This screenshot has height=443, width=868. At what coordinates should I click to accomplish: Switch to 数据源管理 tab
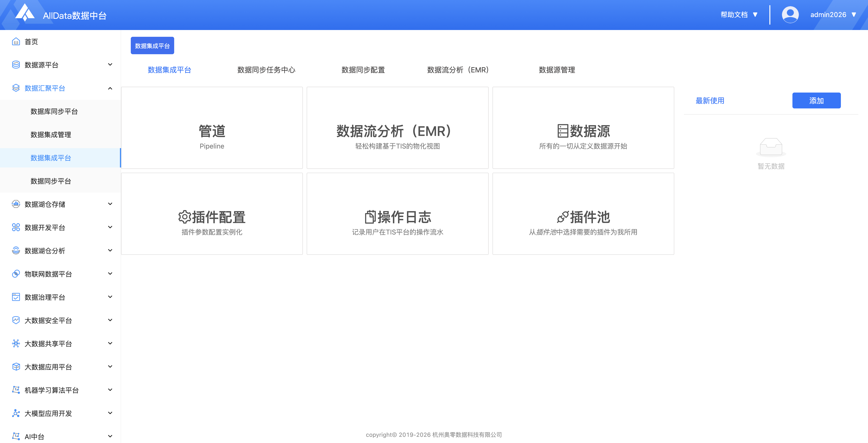coord(557,70)
